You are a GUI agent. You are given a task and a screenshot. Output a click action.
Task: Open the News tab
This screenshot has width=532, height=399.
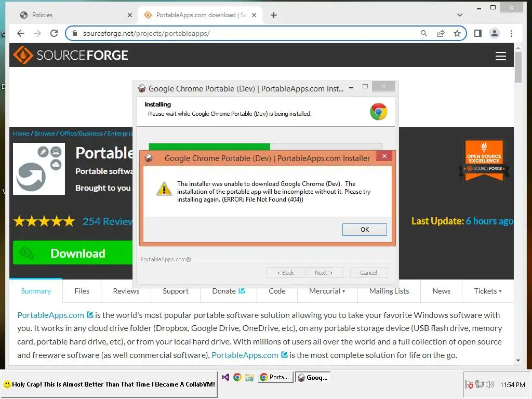(x=441, y=291)
